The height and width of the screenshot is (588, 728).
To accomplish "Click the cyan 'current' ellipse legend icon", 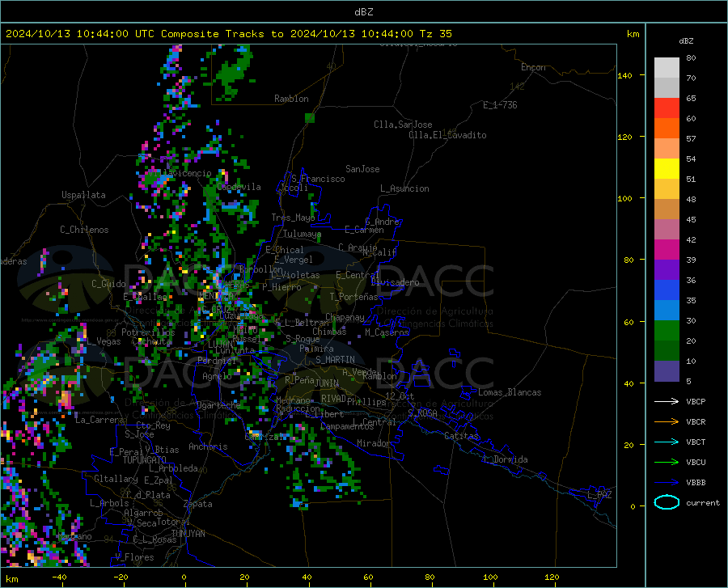I will 667,502.
